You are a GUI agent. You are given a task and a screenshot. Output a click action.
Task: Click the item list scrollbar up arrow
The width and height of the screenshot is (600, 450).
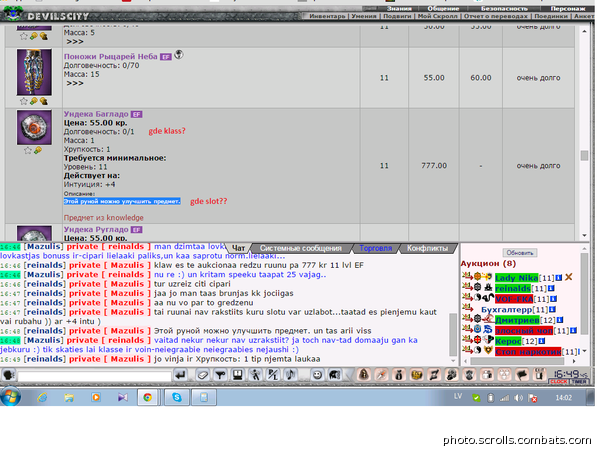tap(584, 31)
